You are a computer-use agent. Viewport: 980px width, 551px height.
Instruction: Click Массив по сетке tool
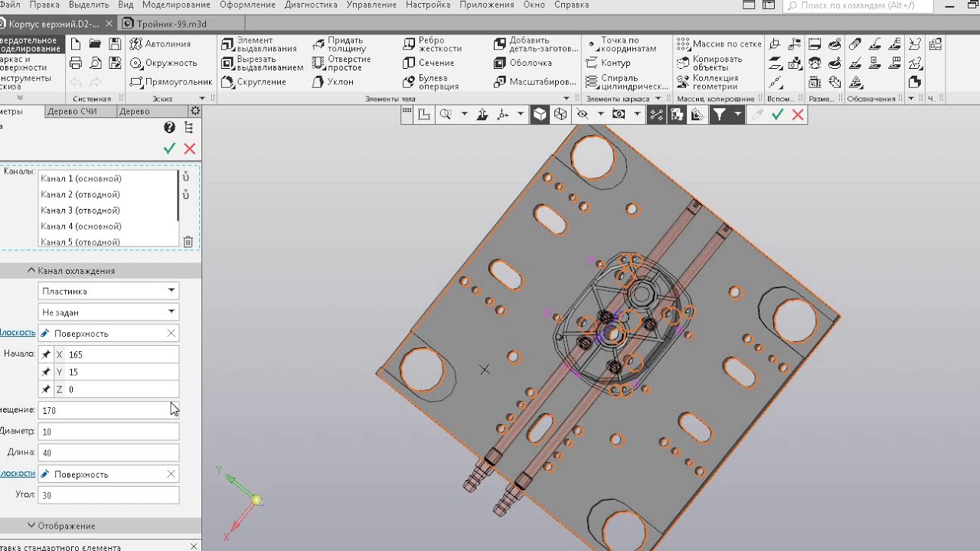click(x=719, y=44)
